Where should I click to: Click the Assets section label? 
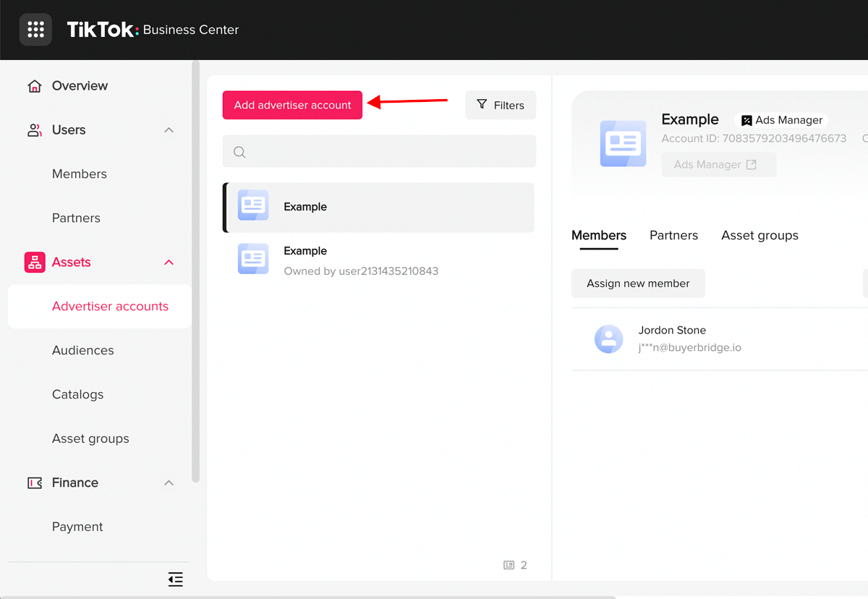pyautogui.click(x=72, y=263)
